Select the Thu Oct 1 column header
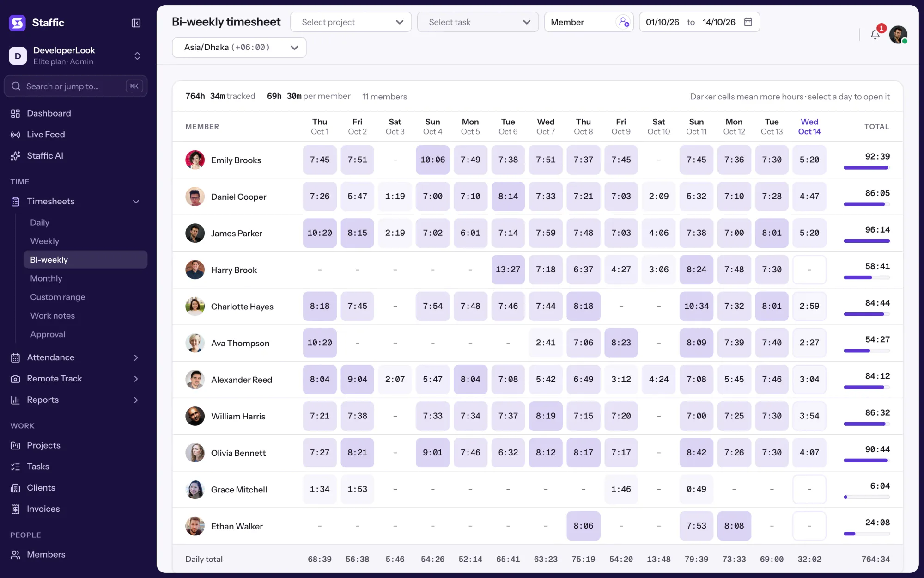 tap(320, 127)
